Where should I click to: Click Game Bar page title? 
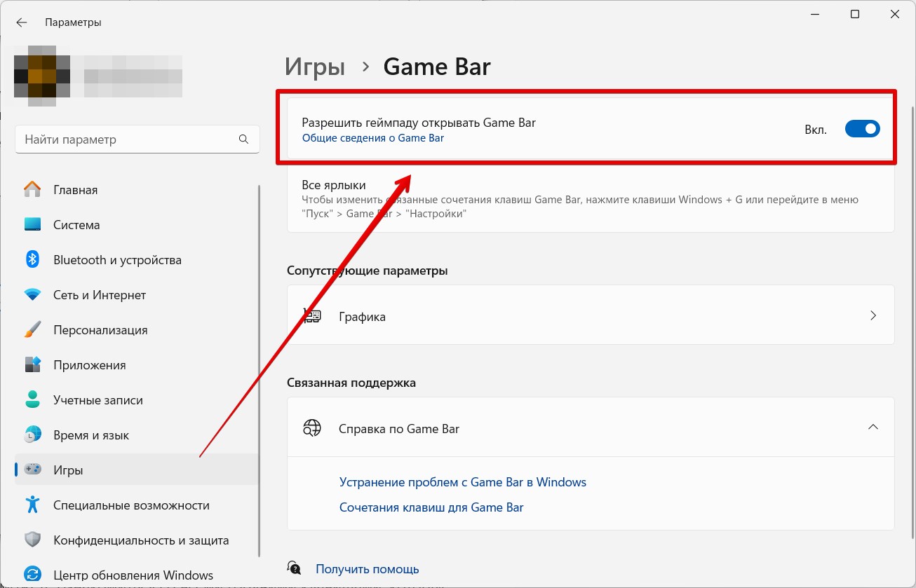tap(437, 67)
